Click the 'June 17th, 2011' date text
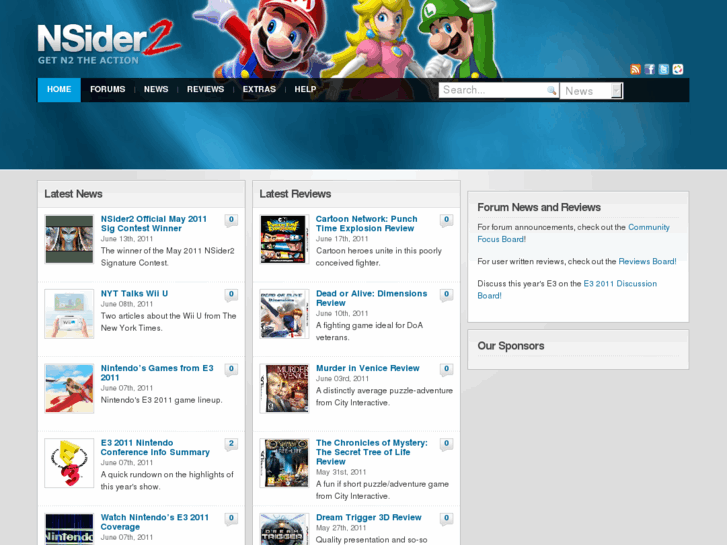The image size is (727, 545). pyautogui.click(x=342, y=239)
